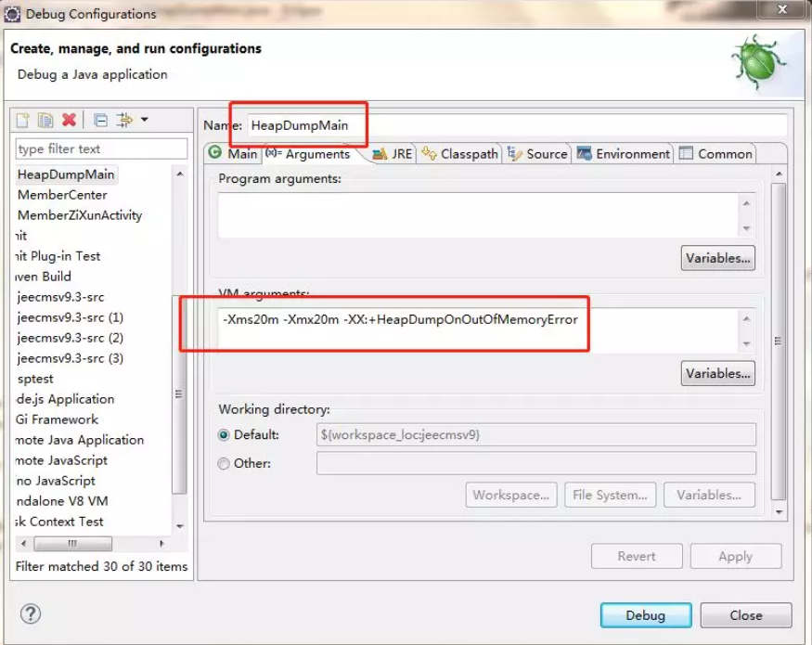Click the help question mark icon
The height and width of the screenshot is (645, 812).
coord(31,614)
